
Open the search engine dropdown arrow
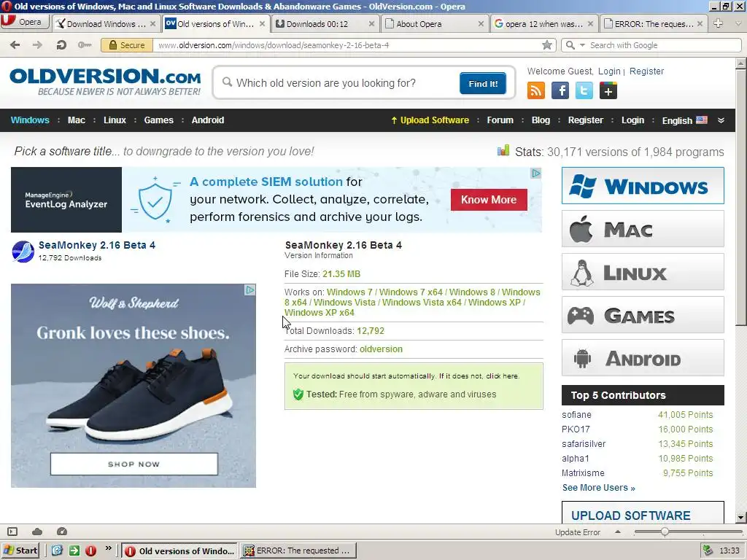[x=582, y=45]
